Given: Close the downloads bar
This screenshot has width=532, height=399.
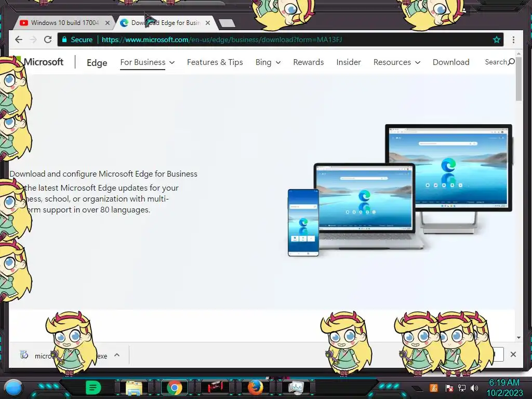Looking at the screenshot, I should pos(513,354).
